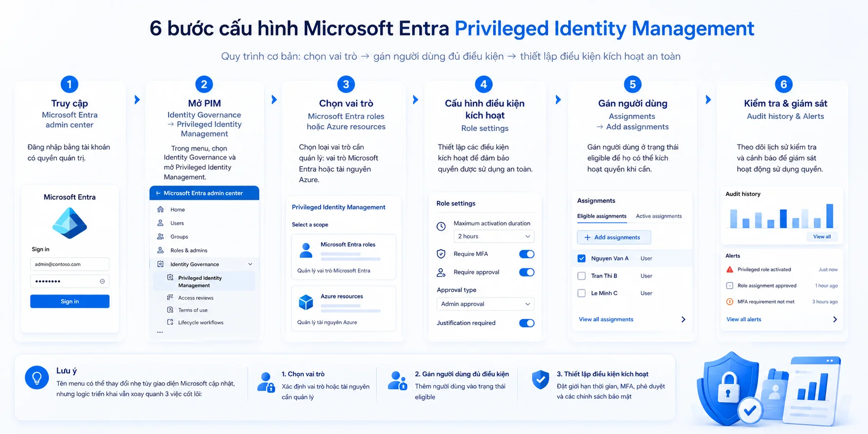Viewport: 868px width, 434px height.
Task: Collapse the Identity Governance chevron
Action: click(250, 264)
